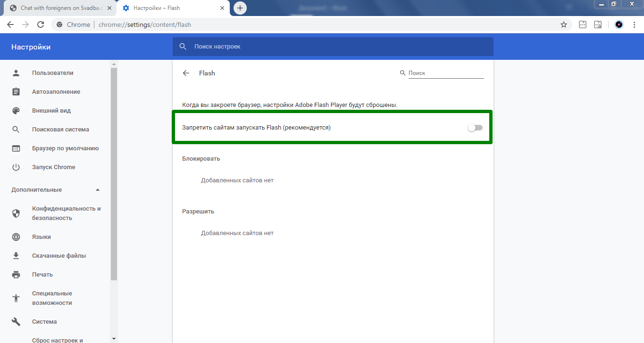Open the second extension icon beside the profile avatar
The width and height of the screenshot is (644, 343).
[598, 24]
